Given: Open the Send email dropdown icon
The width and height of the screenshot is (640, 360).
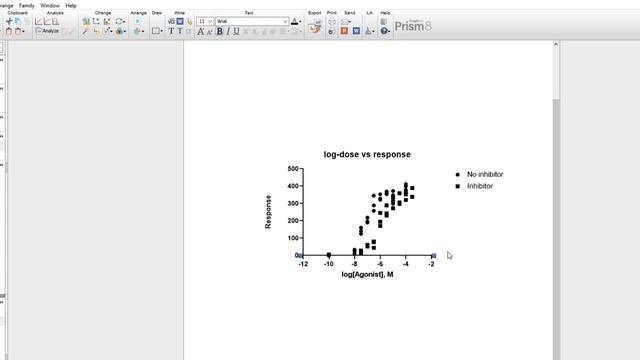Looking at the screenshot, I should pyautogui.click(x=346, y=21).
